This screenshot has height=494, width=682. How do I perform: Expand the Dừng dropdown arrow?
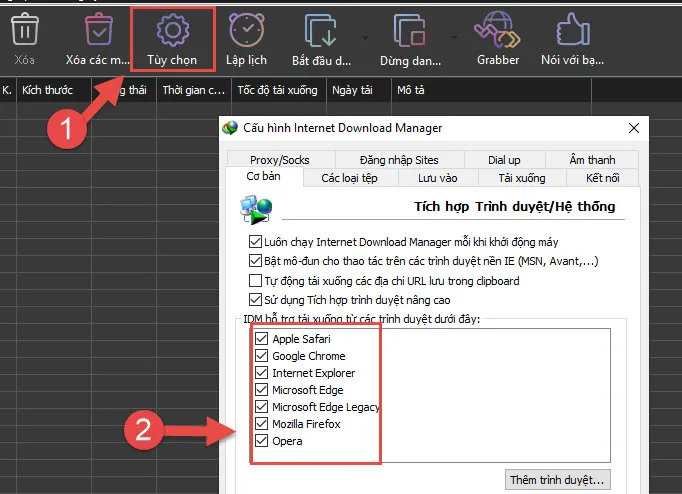tap(454, 37)
